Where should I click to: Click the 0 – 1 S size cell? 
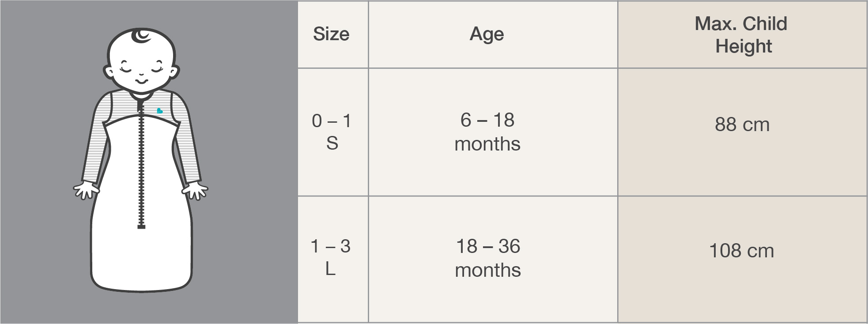click(x=332, y=132)
